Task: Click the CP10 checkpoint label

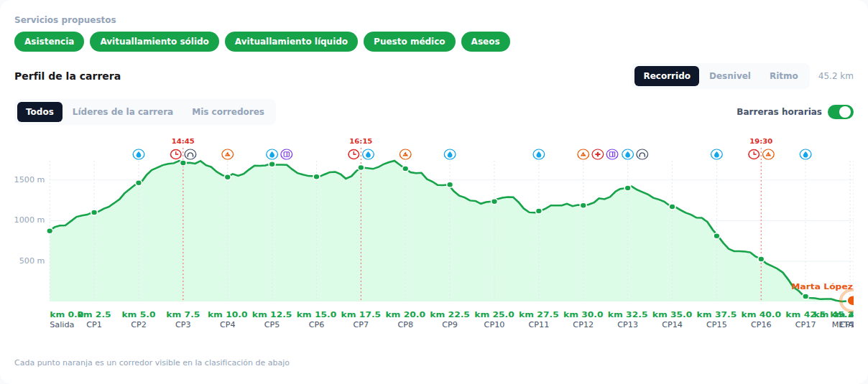Action: [x=494, y=324]
